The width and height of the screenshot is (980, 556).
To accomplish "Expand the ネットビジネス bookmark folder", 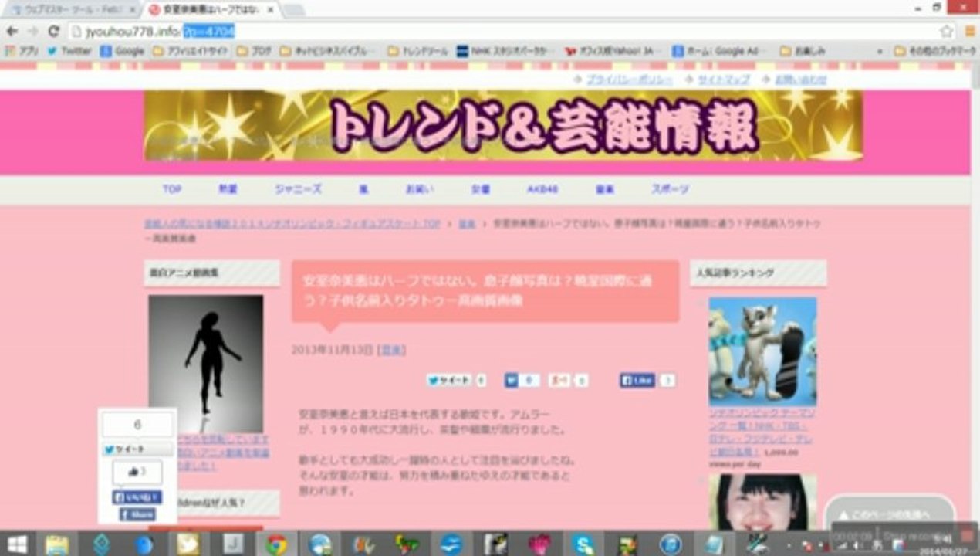I will (x=328, y=51).
